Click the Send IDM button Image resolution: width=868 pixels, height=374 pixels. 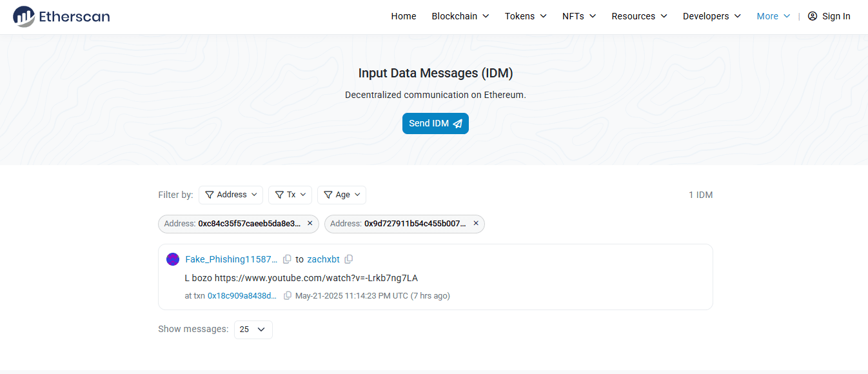(x=435, y=124)
